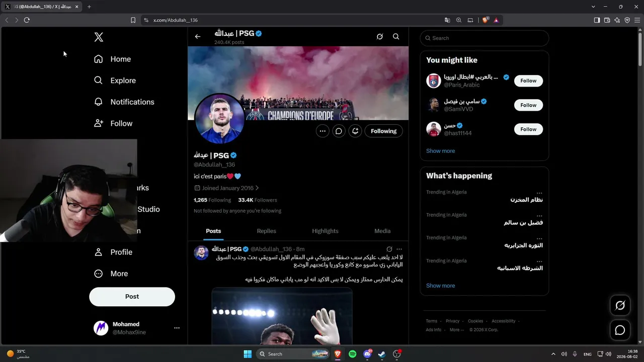Click the Grok icon in the profile header
The image size is (644, 362).
(x=380, y=37)
